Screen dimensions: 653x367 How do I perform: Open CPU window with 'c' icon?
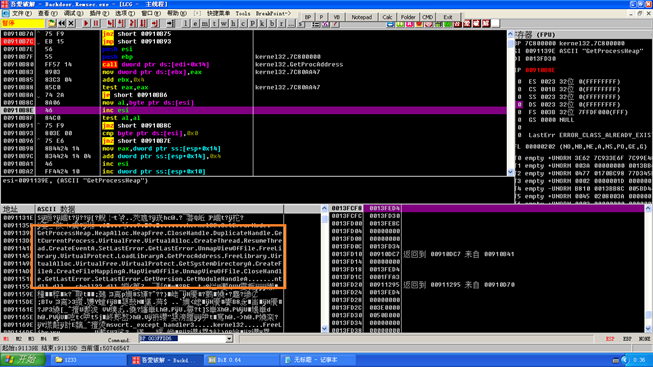[x=243, y=23]
